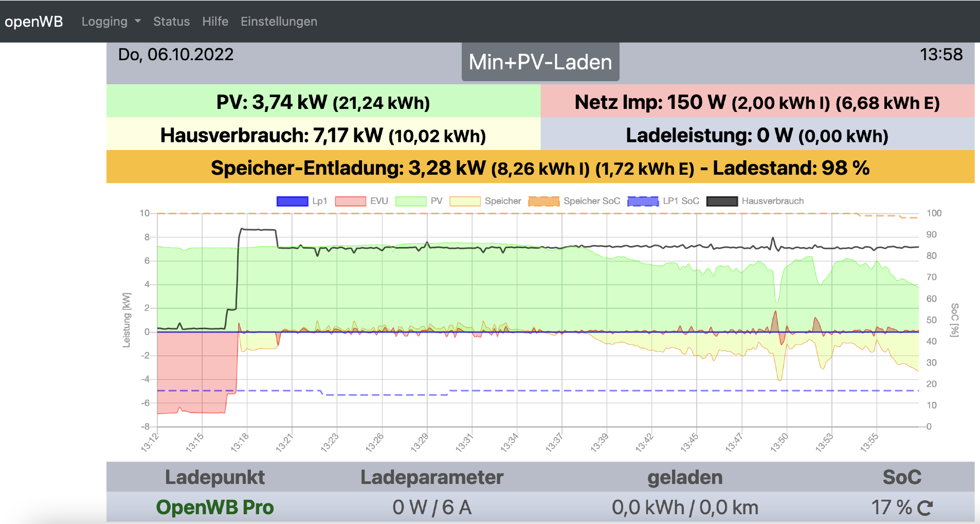This screenshot has height=524, width=980.
Task: Hide Hausverbrauch line via legend
Action: click(755, 201)
